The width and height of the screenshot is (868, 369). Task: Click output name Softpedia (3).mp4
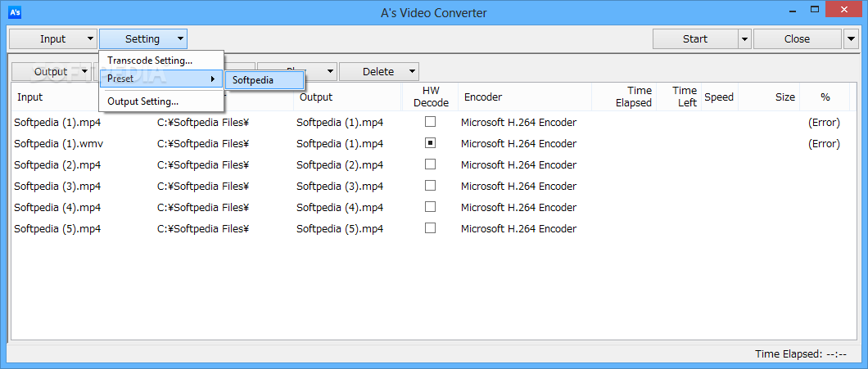340,187
